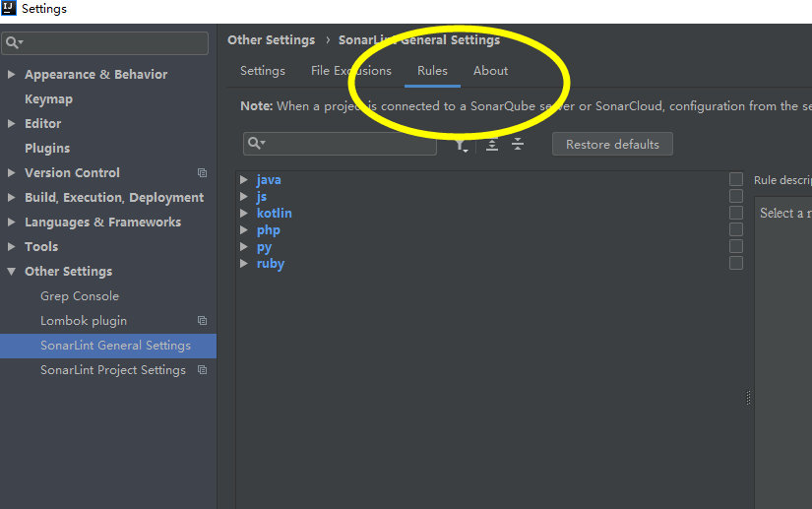Select Grep Console settings

(80, 296)
